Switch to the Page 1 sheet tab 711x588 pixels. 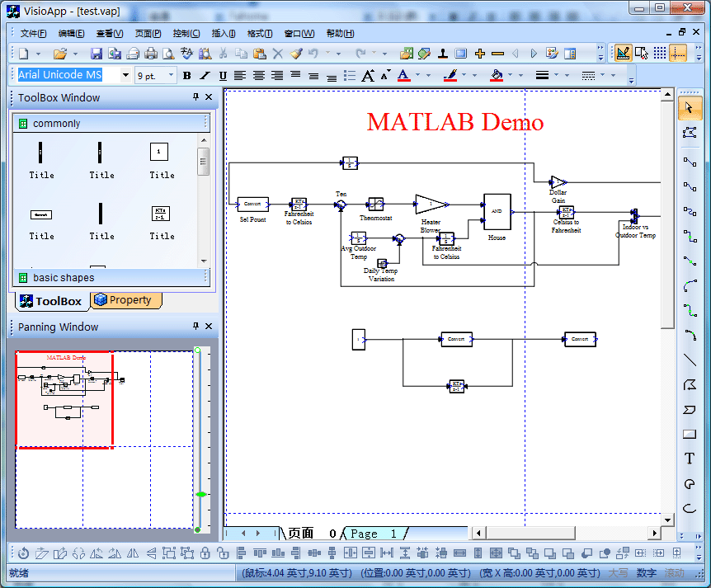pyautogui.click(x=374, y=534)
